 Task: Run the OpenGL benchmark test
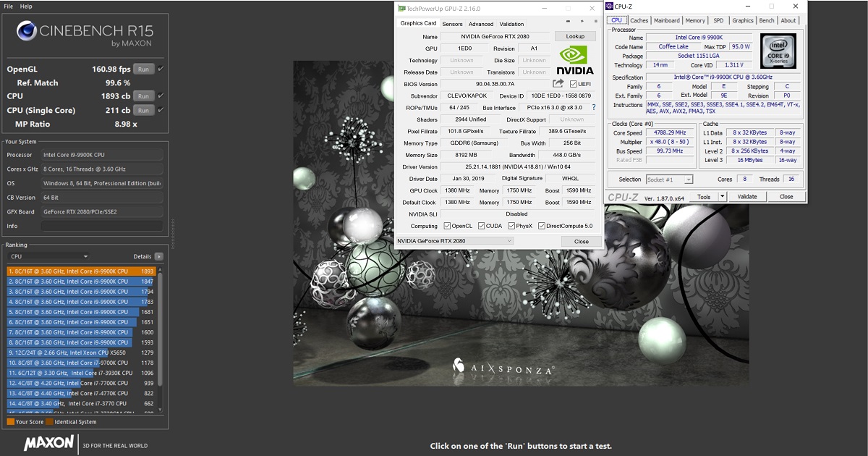[x=143, y=69]
